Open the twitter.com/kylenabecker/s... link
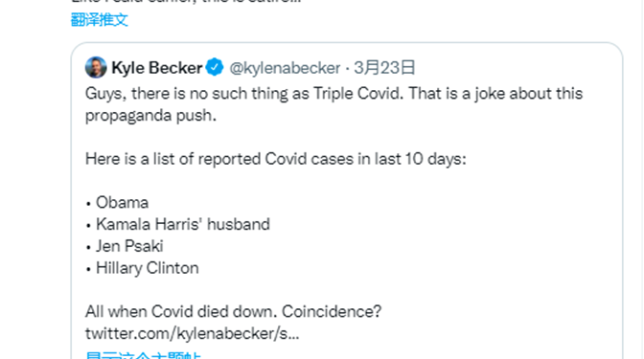644x359 pixels. click(193, 333)
